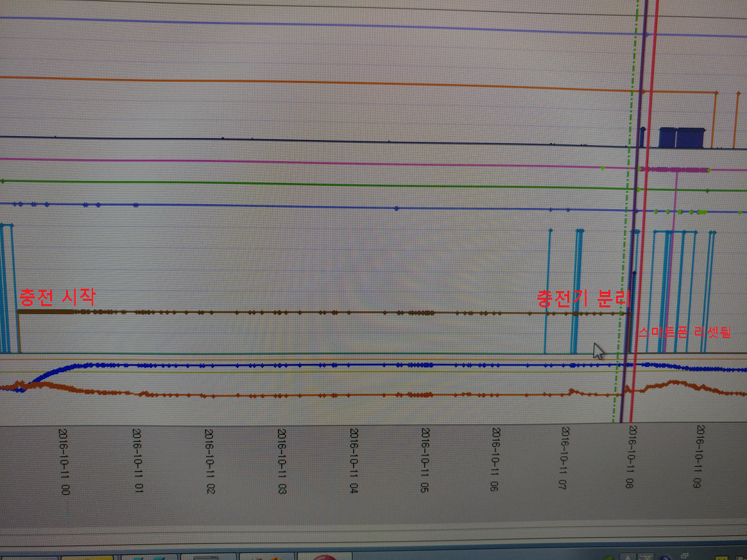Screen dimensions: 747x560
Task: Select the 스마트폰 리셋됨 annotation label
Action: pyautogui.click(x=684, y=332)
